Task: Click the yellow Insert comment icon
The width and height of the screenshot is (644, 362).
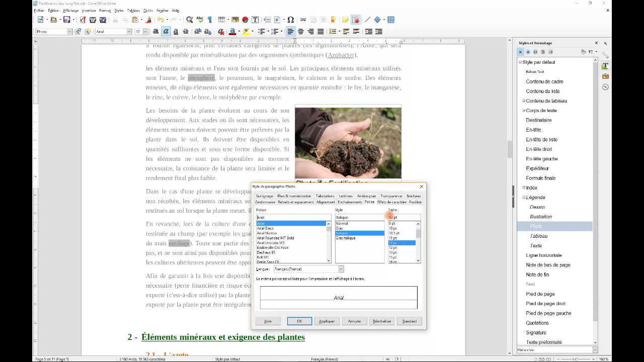Action: 345,20
